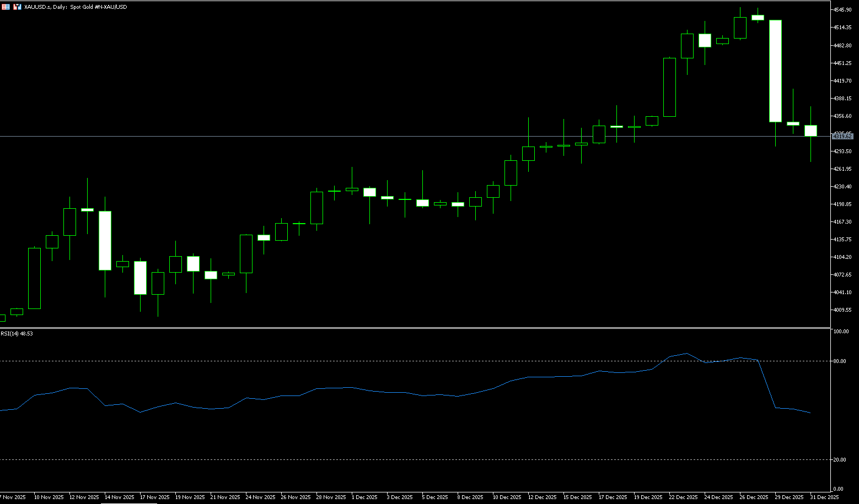The width and height of the screenshot is (859, 504).
Task: Click the large white candle on 29 Dec
Action: click(775, 71)
